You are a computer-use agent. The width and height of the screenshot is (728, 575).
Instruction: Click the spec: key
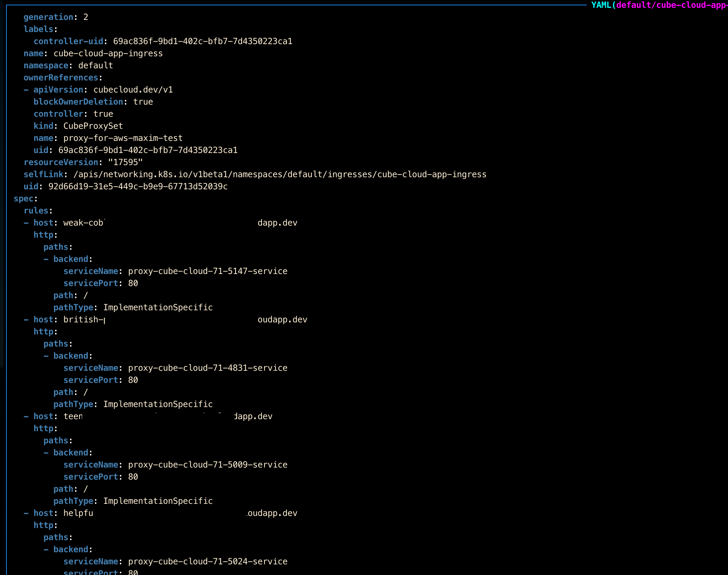tap(26, 199)
